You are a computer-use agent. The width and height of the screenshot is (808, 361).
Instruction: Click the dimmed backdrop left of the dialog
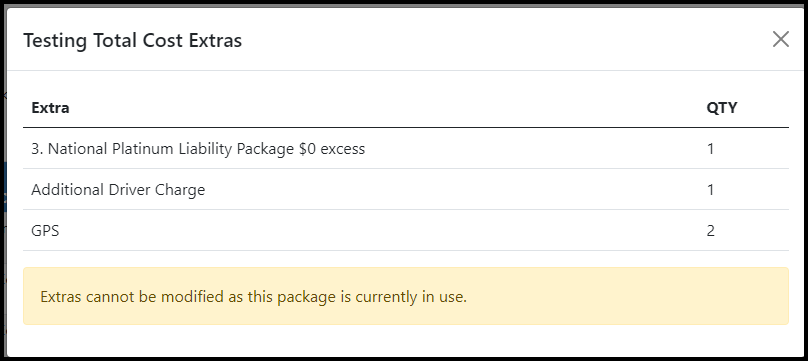coord(3,180)
